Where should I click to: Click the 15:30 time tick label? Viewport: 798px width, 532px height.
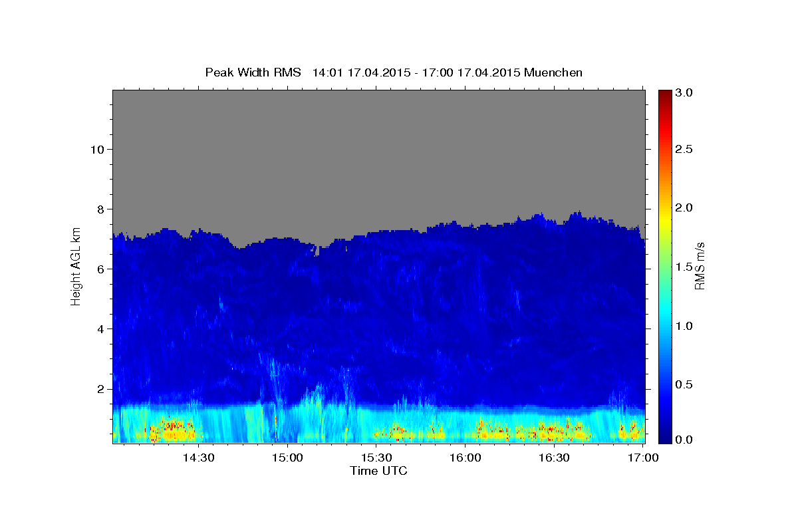376,458
